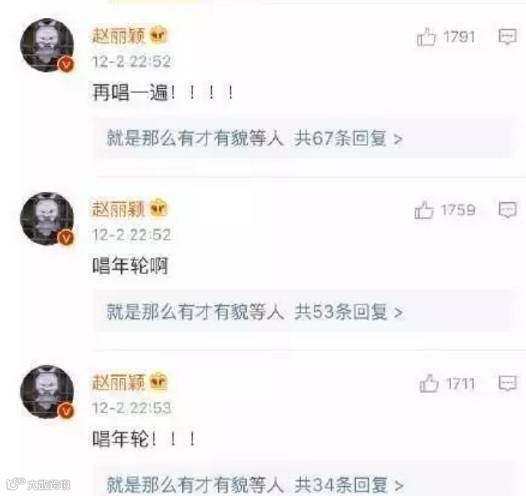Open second commenter's bunny avatar

tap(47, 219)
